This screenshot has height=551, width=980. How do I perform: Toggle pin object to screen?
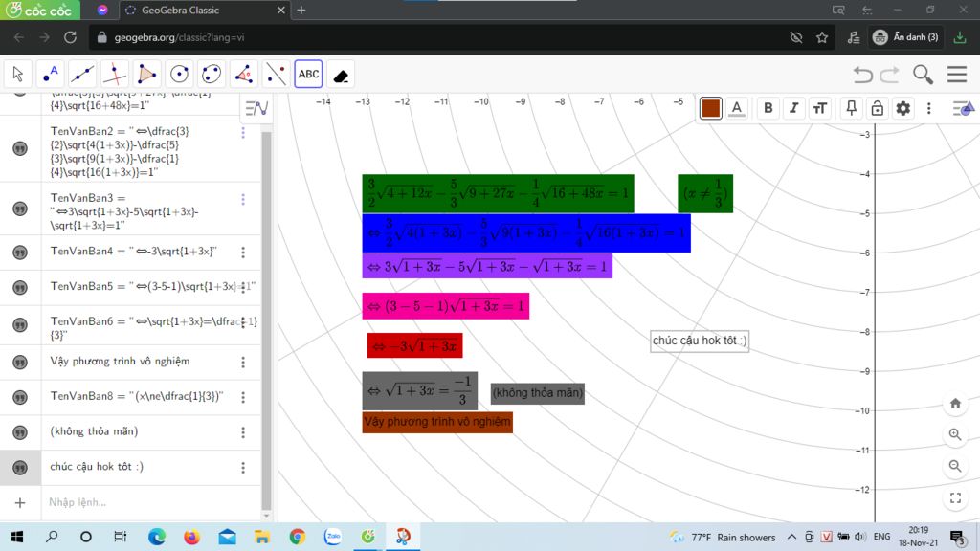pyautogui.click(x=851, y=108)
